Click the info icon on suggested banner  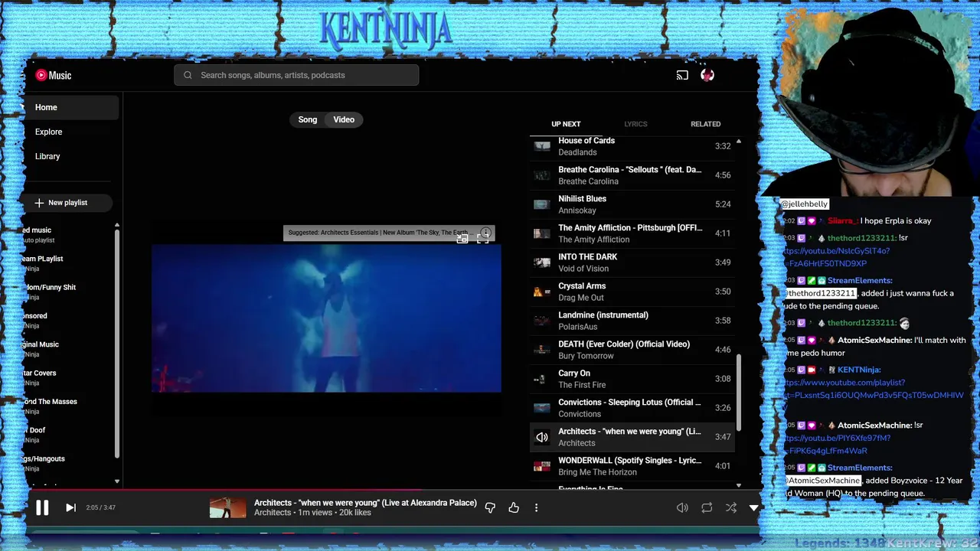485,232
